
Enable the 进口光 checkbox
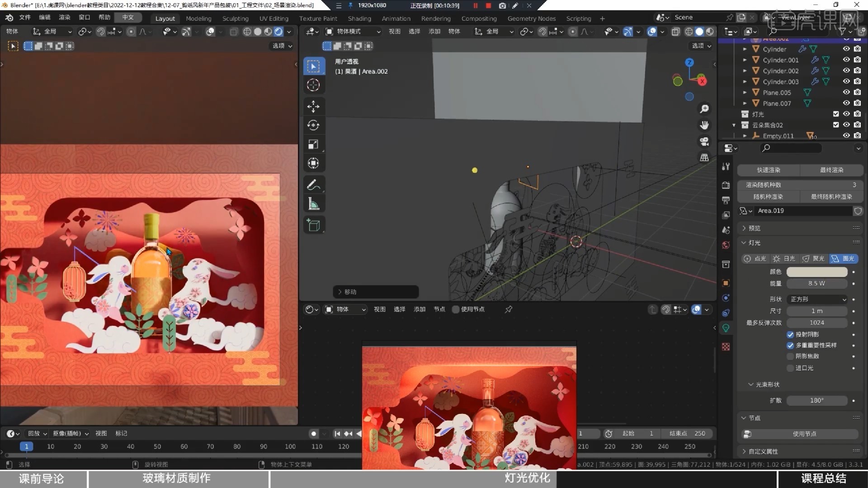click(x=790, y=368)
